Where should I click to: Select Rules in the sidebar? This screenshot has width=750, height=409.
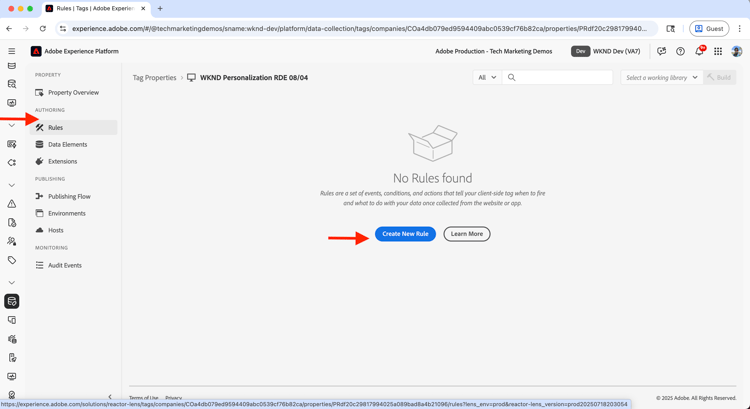pyautogui.click(x=73, y=128)
